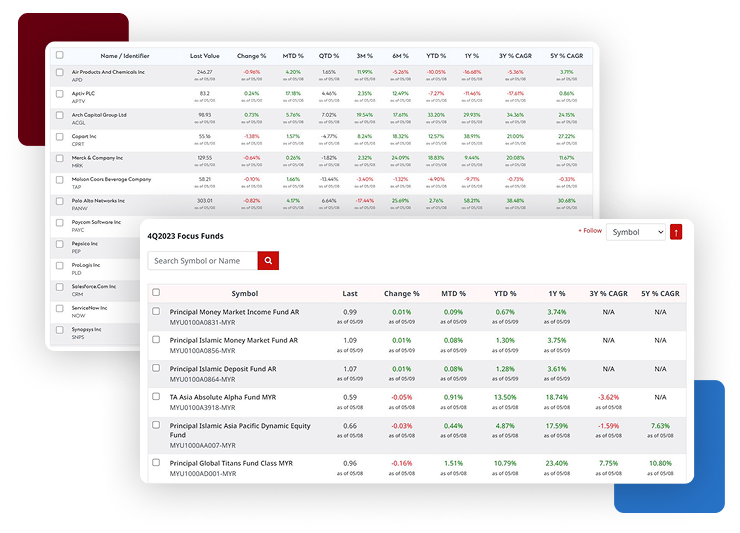740x533 pixels.
Task: Check the Merck & Company Inc row
Action: [x=59, y=158]
